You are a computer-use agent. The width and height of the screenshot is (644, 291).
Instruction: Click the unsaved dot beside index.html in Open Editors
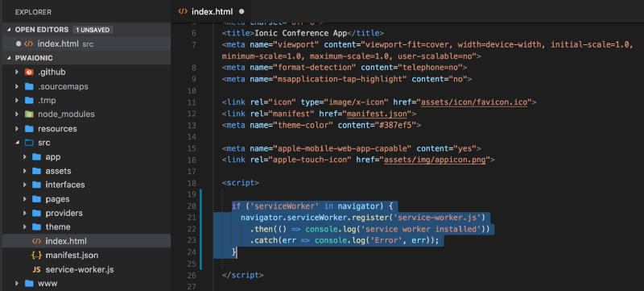pos(18,44)
